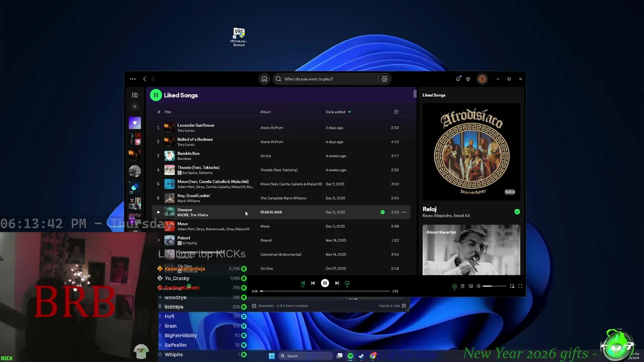
Task: Open the Hank Williams artist link
Action: point(189,201)
